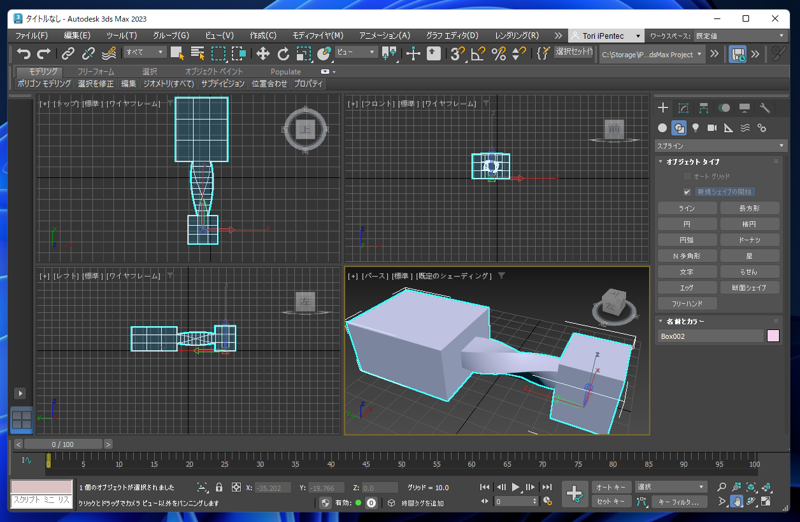
Task: Toggle the Window/Crossing selection icon
Action: tap(239, 53)
